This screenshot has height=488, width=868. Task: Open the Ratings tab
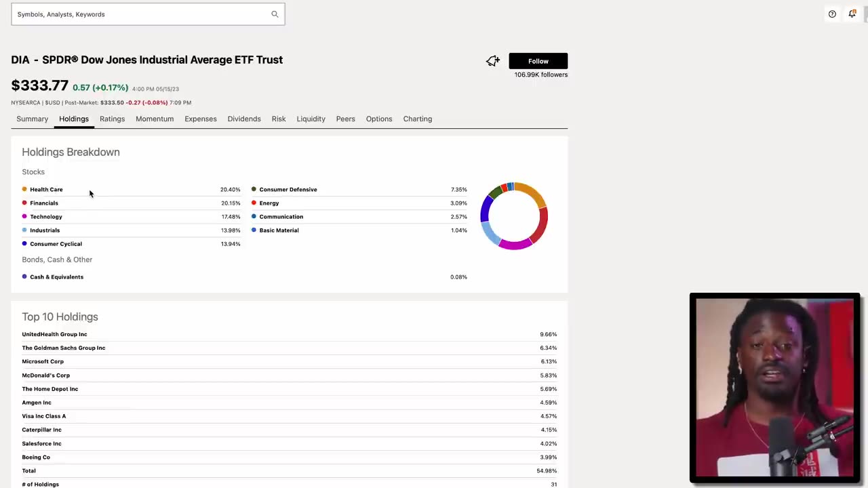click(x=112, y=119)
